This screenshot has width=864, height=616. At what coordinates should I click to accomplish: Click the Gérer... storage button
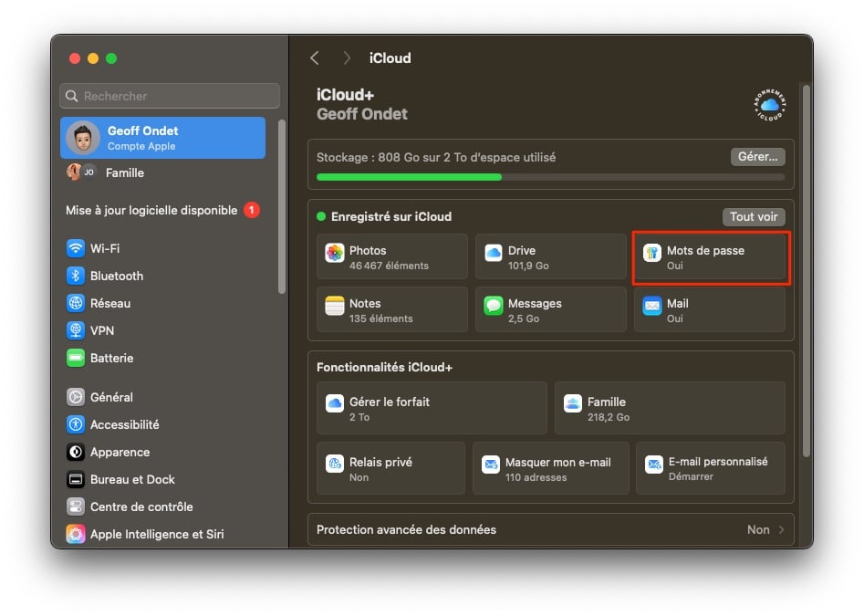point(757,156)
